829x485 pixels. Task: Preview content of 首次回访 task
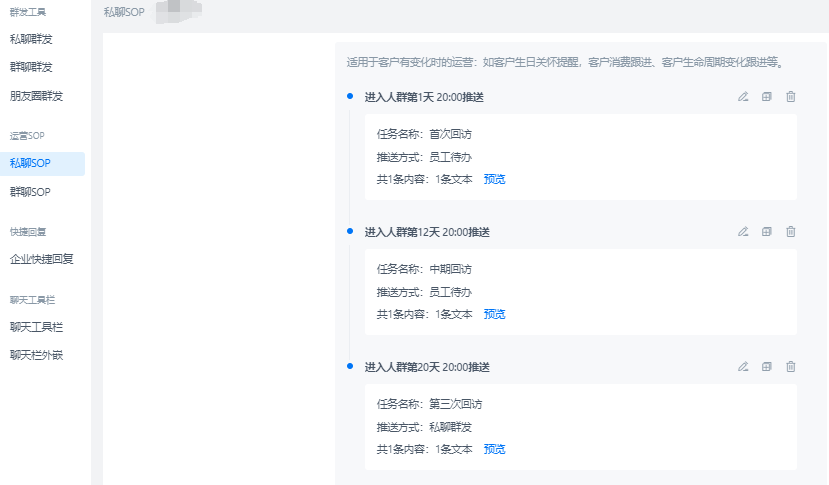tap(494, 179)
